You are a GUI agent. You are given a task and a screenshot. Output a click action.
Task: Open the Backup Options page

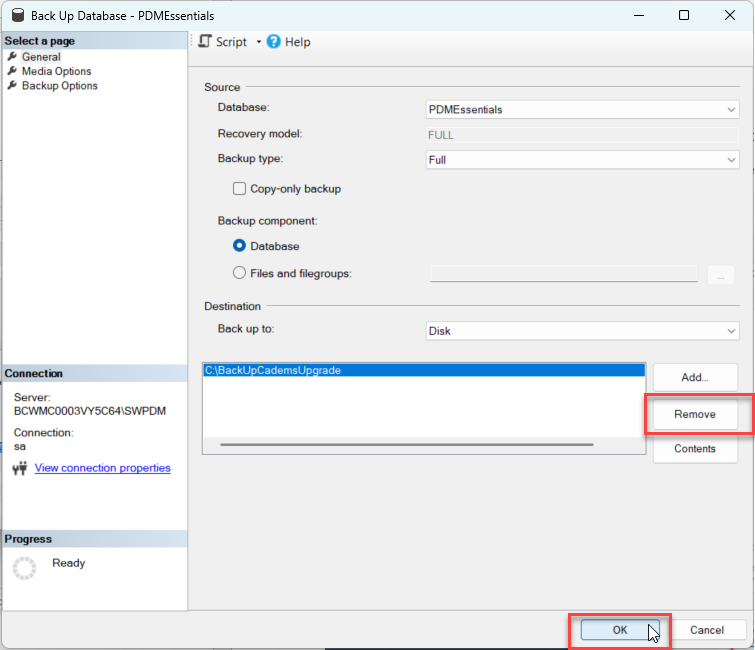[x=60, y=86]
